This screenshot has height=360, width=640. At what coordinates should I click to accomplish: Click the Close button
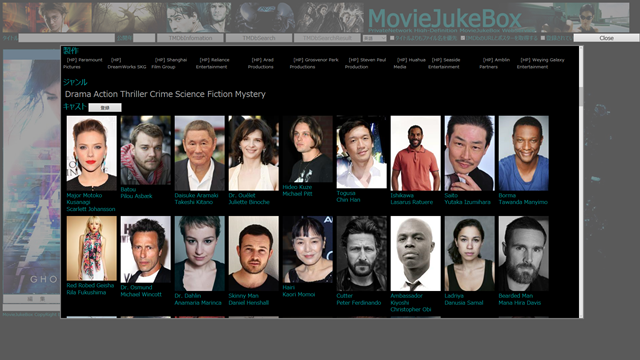[x=606, y=38]
